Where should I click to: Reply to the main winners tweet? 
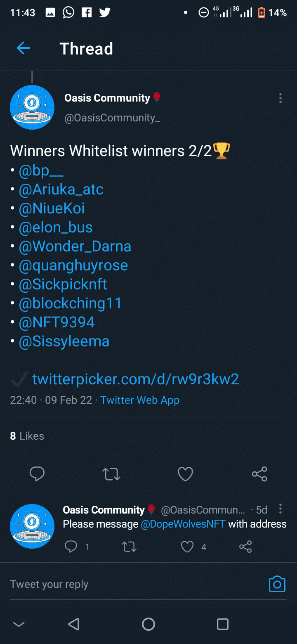pyautogui.click(x=37, y=474)
